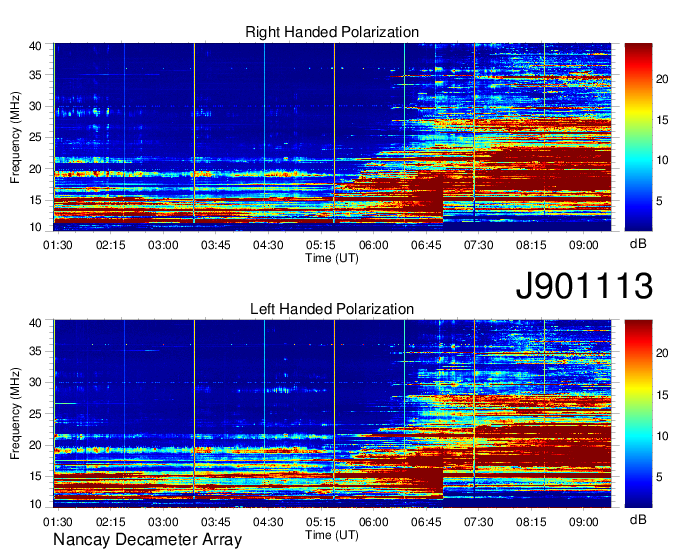Click the Right Handed Polarization title

(x=332, y=32)
